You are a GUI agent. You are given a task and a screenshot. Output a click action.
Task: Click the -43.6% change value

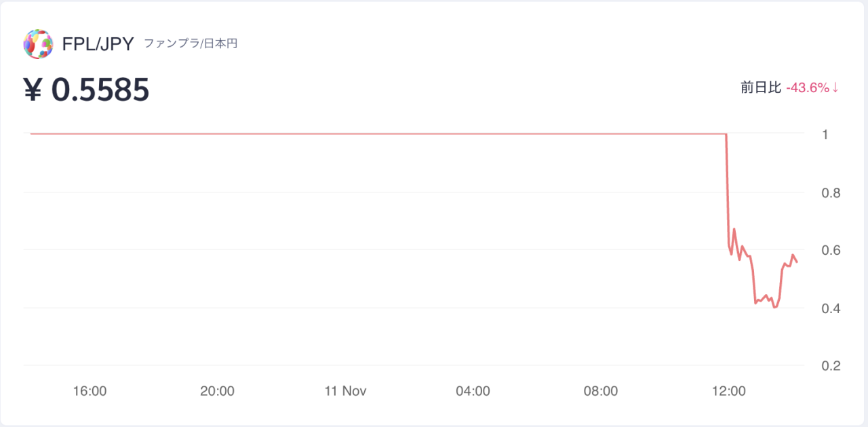[808, 87]
